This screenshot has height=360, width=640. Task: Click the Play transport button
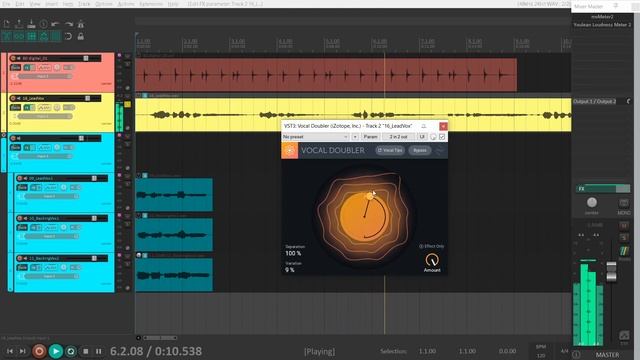[56, 351]
